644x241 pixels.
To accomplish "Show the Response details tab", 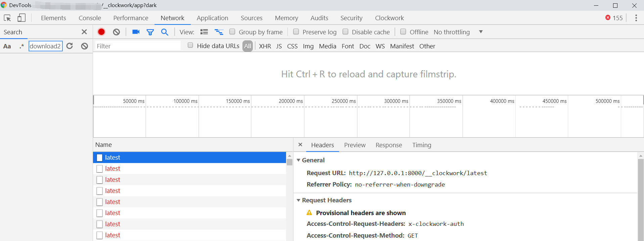I will point(388,145).
